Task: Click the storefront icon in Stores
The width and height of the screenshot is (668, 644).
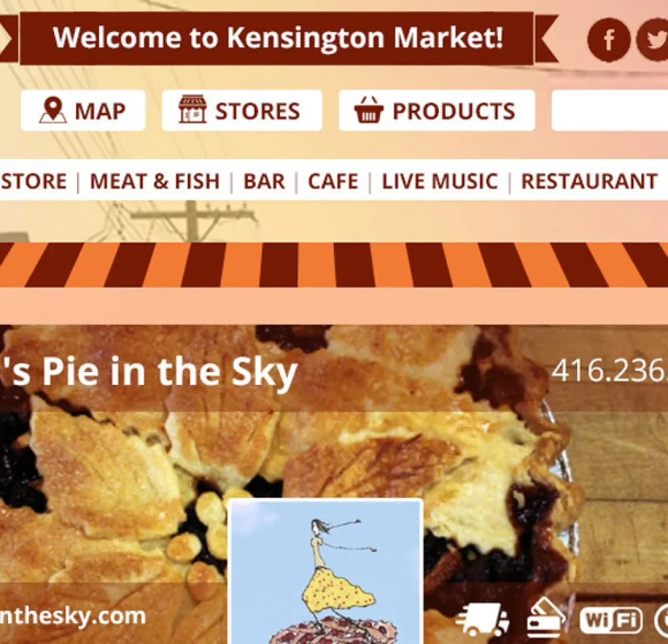Action: click(192, 110)
